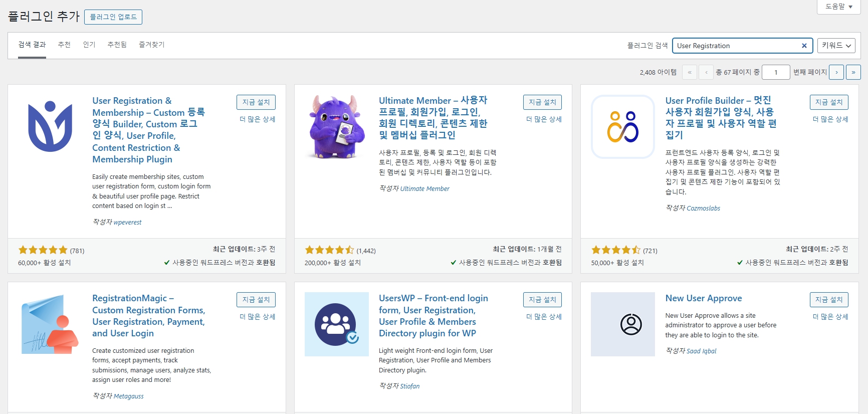
Task: Select the 검색 결과 tab
Action: pyautogui.click(x=32, y=45)
